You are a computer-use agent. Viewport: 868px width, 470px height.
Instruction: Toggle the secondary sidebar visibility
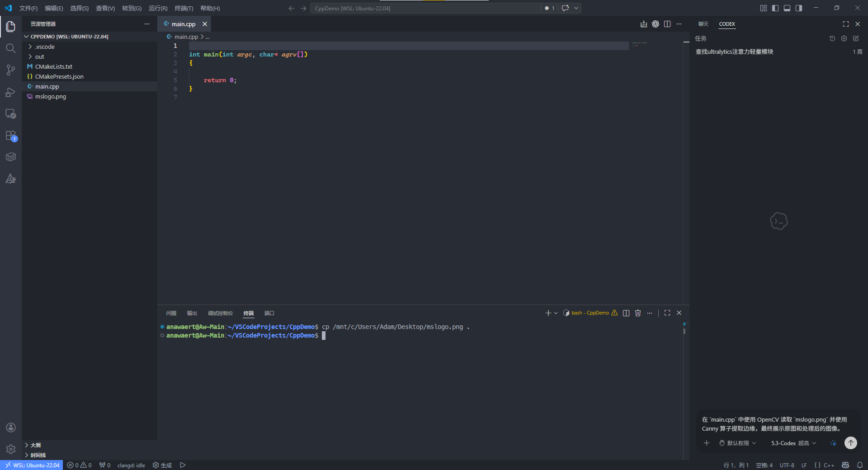799,8
